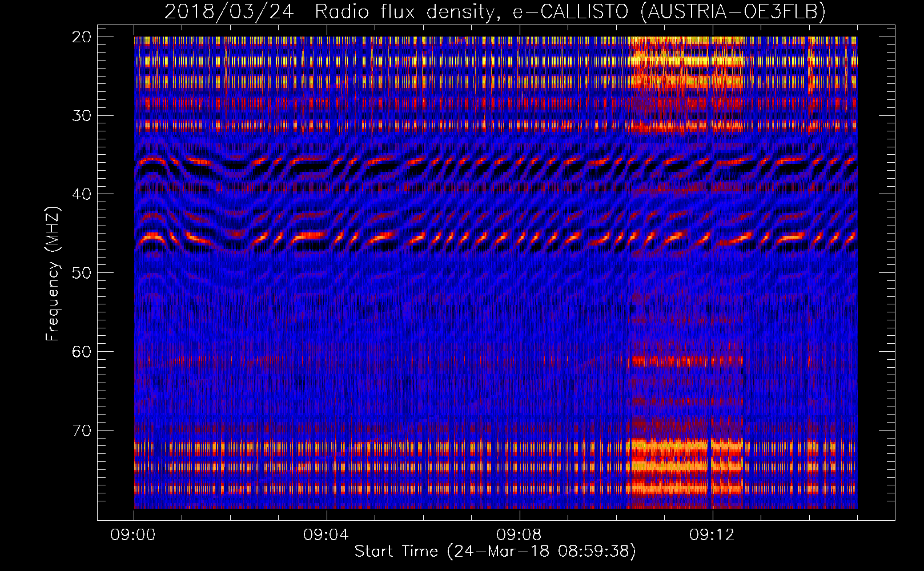Click the x-axis time label '09:08'
Screen dimensions: 924x571
tap(519, 535)
